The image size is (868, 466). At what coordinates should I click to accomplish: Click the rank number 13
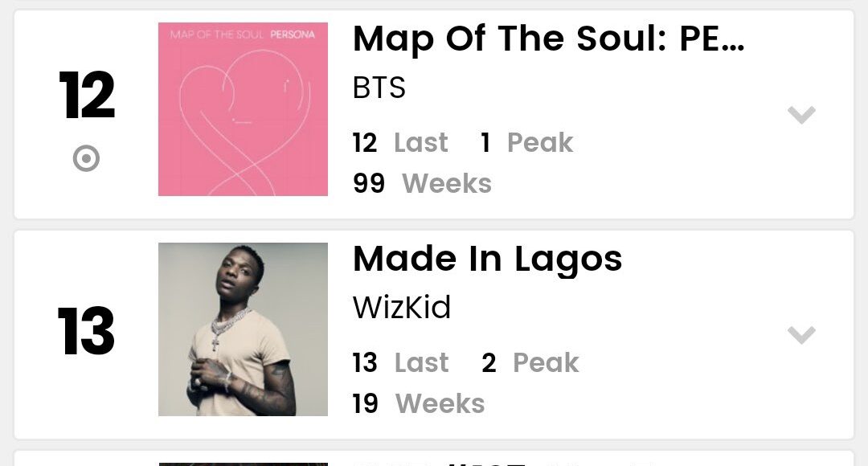tap(87, 331)
